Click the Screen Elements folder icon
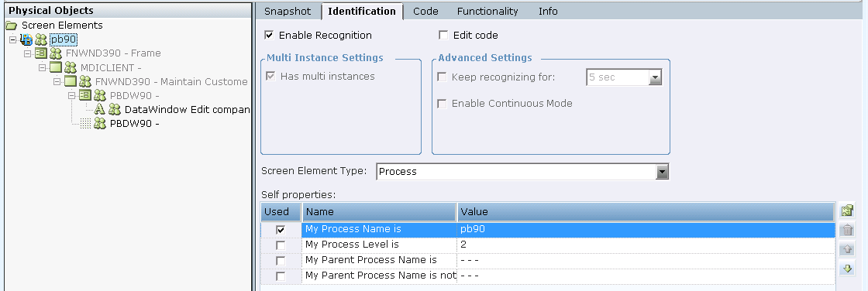 coord(12,26)
